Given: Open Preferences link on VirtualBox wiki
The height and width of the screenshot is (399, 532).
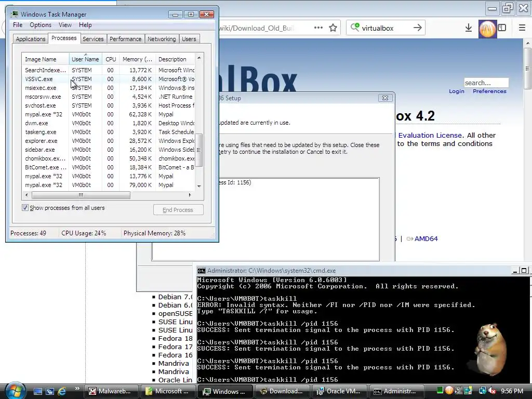Looking at the screenshot, I should (x=489, y=91).
